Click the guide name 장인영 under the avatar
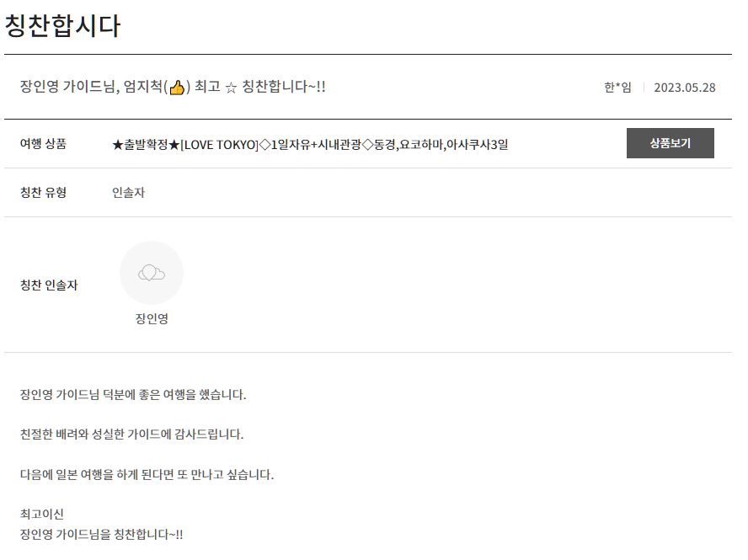The width and height of the screenshot is (748, 560). point(152,318)
